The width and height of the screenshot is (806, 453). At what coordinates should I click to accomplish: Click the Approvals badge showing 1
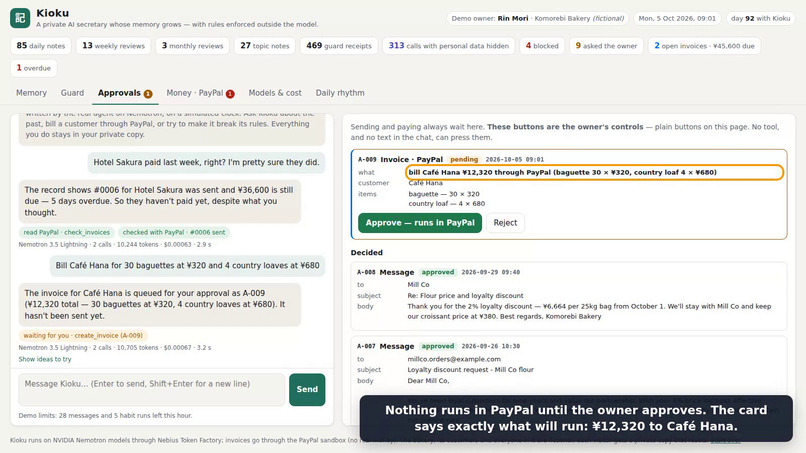click(148, 94)
